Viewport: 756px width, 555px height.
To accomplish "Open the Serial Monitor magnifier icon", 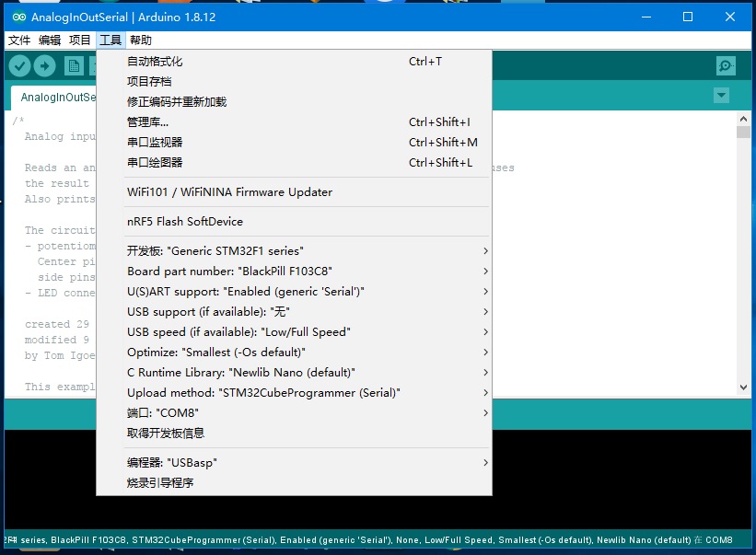I will [726, 66].
